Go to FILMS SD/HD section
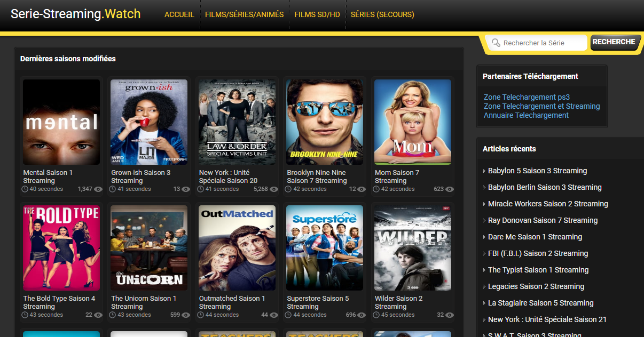Viewport: 644px width, 337px height. [317, 15]
